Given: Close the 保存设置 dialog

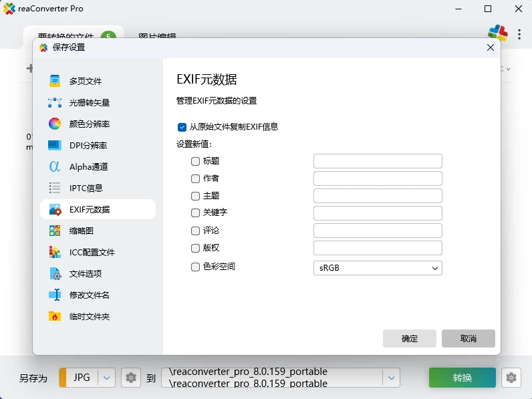Looking at the screenshot, I should [x=491, y=47].
